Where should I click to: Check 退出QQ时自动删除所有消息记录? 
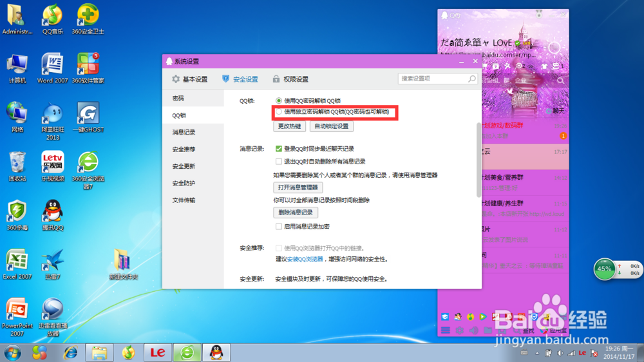pyautogui.click(x=279, y=162)
